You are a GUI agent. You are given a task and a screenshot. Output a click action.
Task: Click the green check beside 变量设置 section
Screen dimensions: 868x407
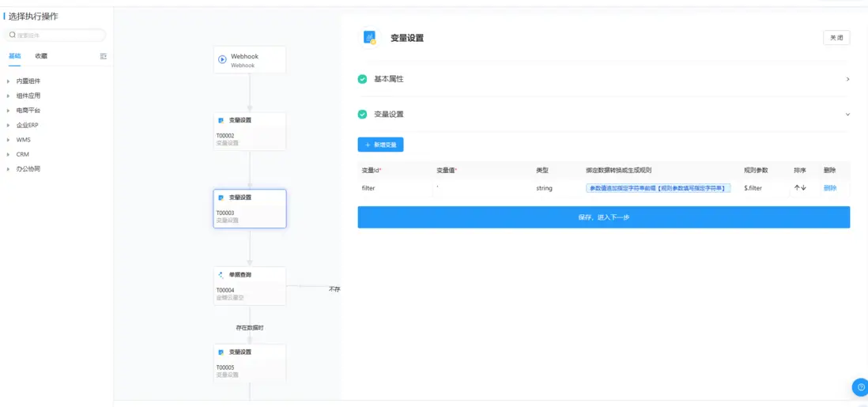362,114
